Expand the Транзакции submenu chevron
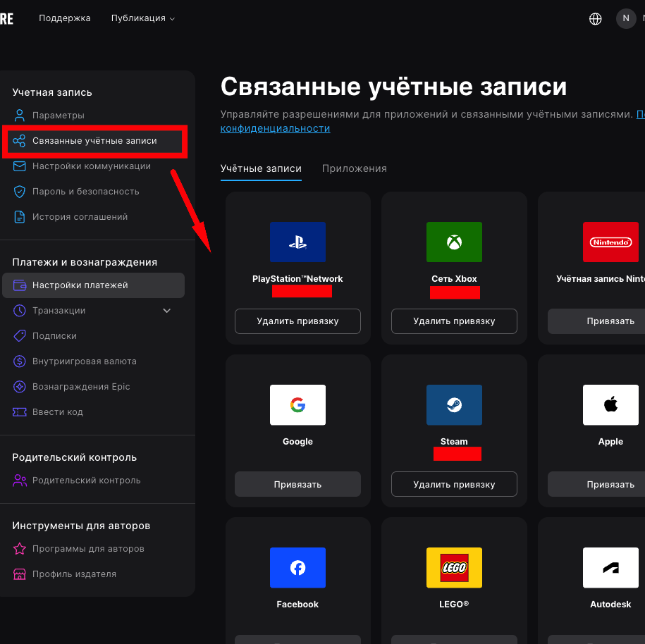645x644 pixels. point(167,311)
